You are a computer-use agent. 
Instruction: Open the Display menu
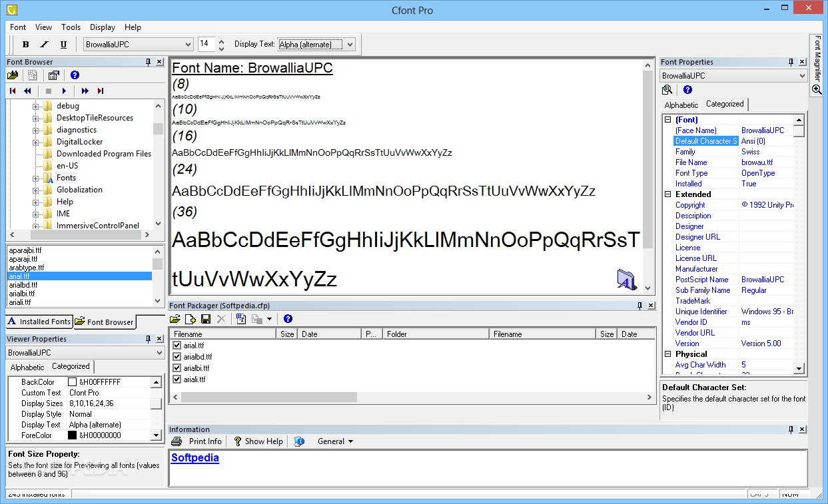coord(103,27)
